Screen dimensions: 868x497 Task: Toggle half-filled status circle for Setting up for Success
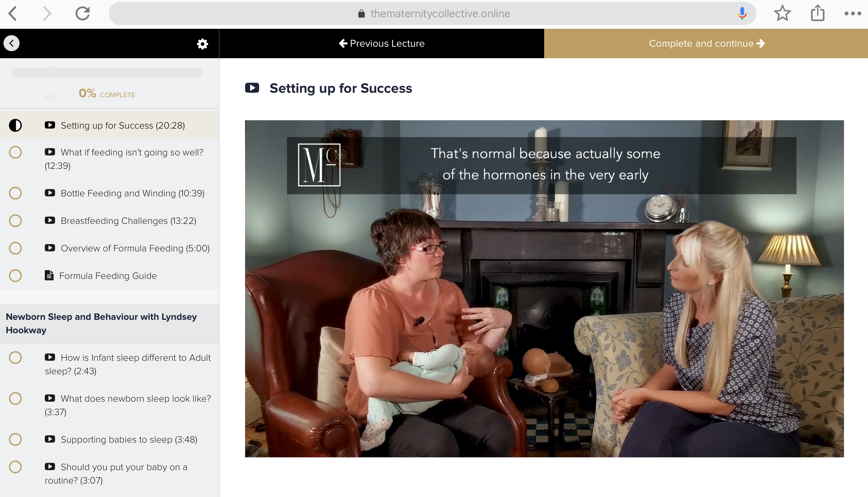(x=15, y=125)
